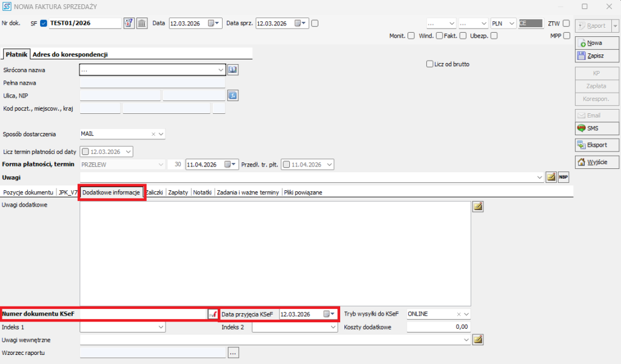Open contractor lookup book icon beside Skrócona nazwa

pyautogui.click(x=233, y=70)
